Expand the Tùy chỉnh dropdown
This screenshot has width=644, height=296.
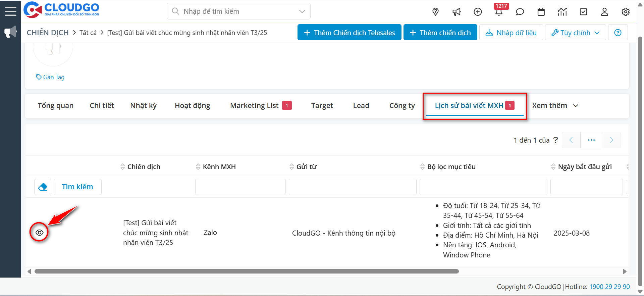[x=575, y=33]
